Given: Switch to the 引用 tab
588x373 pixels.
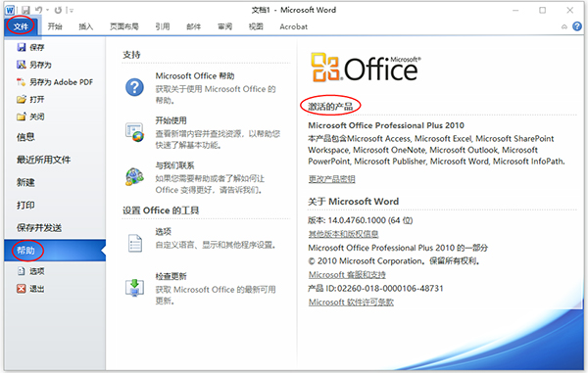Looking at the screenshot, I should click(163, 26).
